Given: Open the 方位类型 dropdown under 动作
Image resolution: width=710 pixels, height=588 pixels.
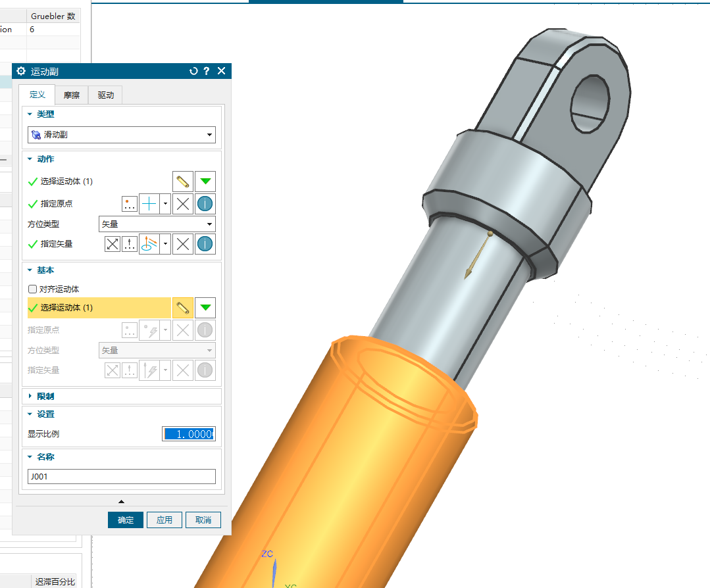Looking at the screenshot, I should pos(157,224).
